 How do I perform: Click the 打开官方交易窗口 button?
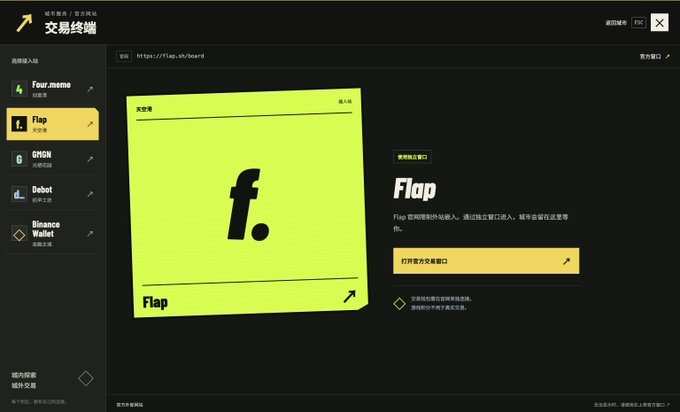(486, 261)
